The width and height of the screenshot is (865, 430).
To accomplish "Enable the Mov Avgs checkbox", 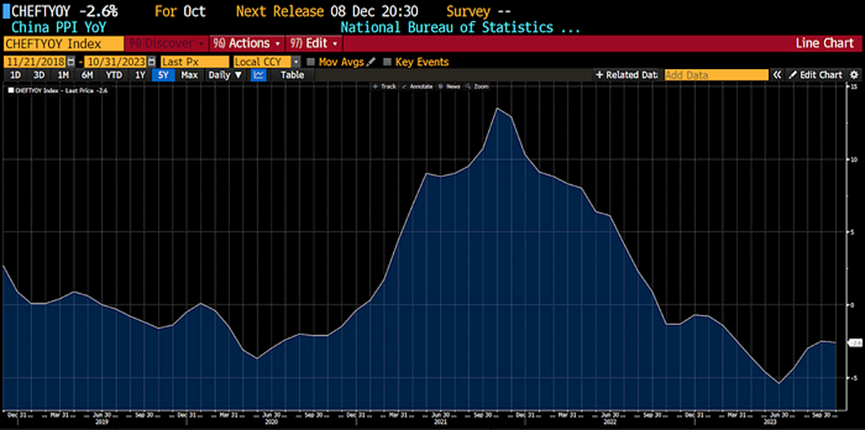I will 310,62.
